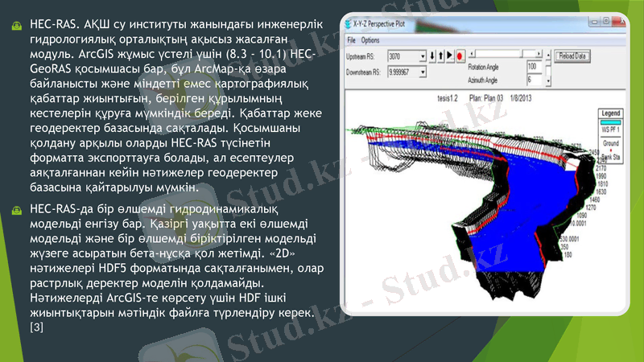Click the WS PF 1 cyan legend swatch
644x362 pixels.
[x=610, y=122]
